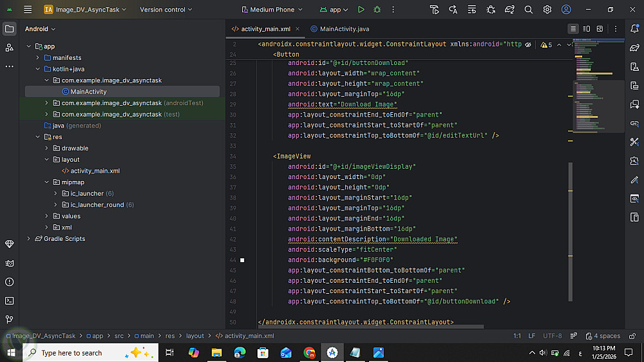Switch editor to Code-only view

(573, 29)
